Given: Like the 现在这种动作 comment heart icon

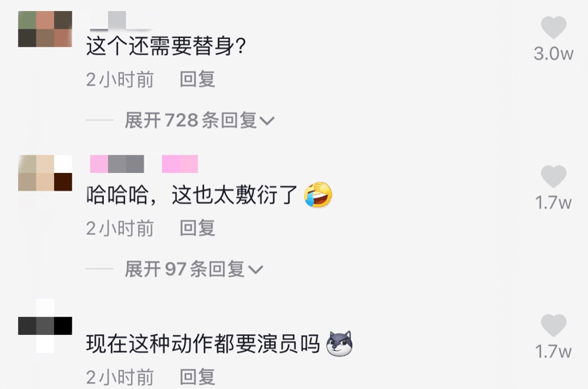Looking at the screenshot, I should pos(554,325).
